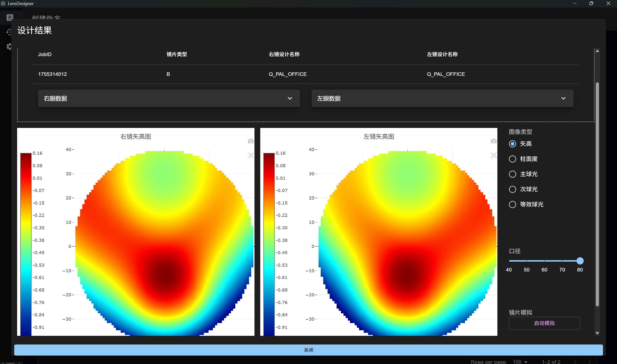The height and width of the screenshot is (364, 617).
Task: Open settings gear in left sidebar
Action: [9, 46]
